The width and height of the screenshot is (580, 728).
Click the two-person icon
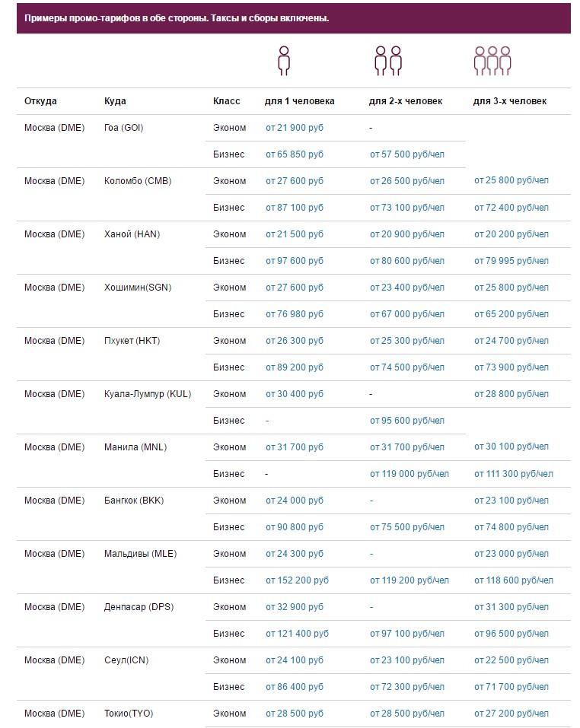coord(387,61)
